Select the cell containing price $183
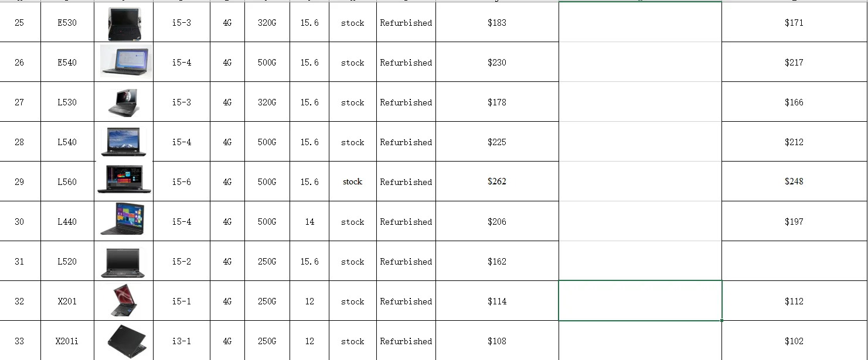Viewport: 868px width, 360px height. pyautogui.click(x=496, y=23)
